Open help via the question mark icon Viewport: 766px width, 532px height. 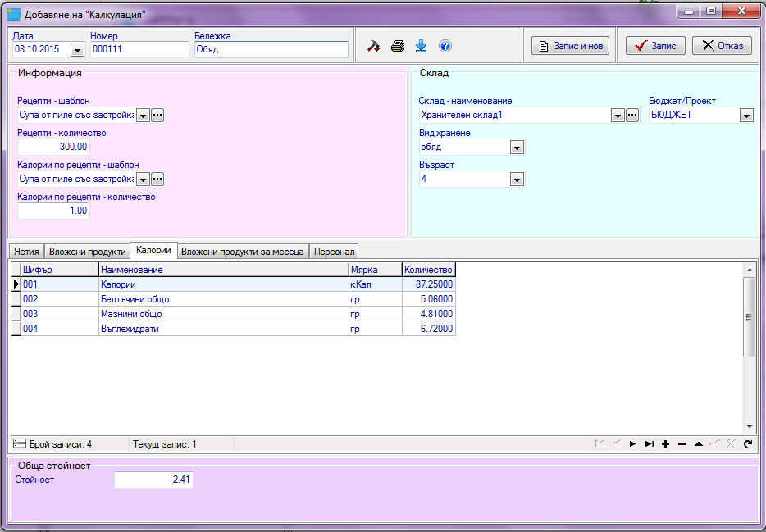[x=445, y=46]
